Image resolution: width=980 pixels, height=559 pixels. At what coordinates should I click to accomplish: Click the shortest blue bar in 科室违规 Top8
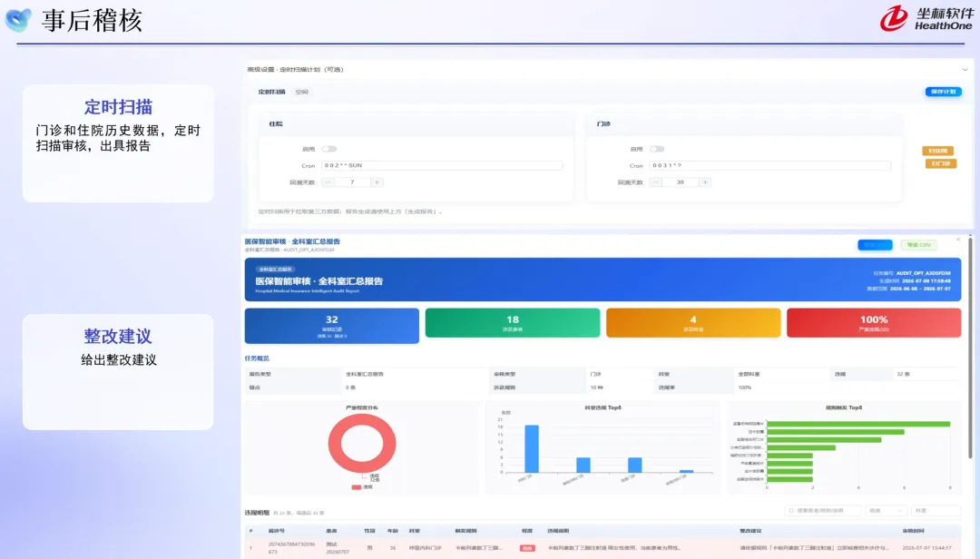[686, 472]
